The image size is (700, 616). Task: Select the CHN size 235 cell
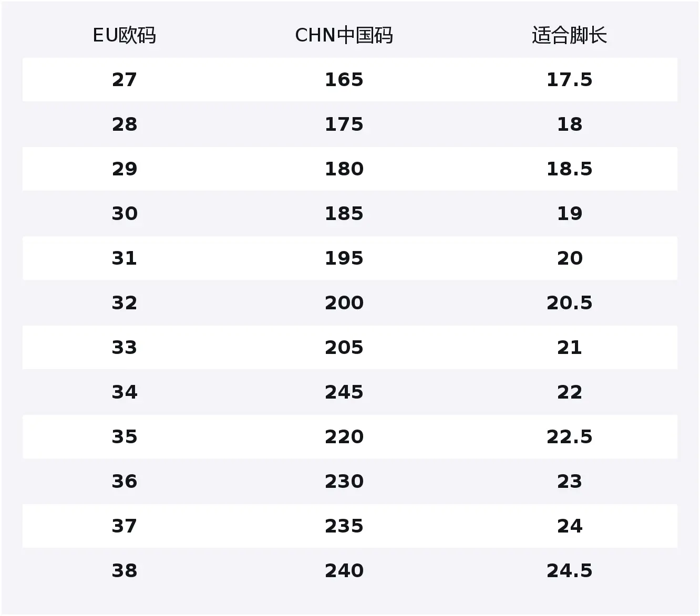point(344,526)
